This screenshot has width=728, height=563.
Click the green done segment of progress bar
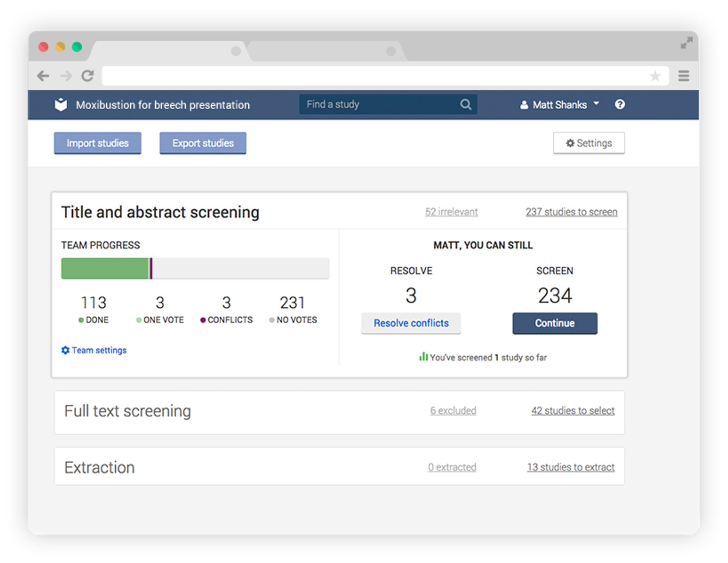[x=105, y=268]
